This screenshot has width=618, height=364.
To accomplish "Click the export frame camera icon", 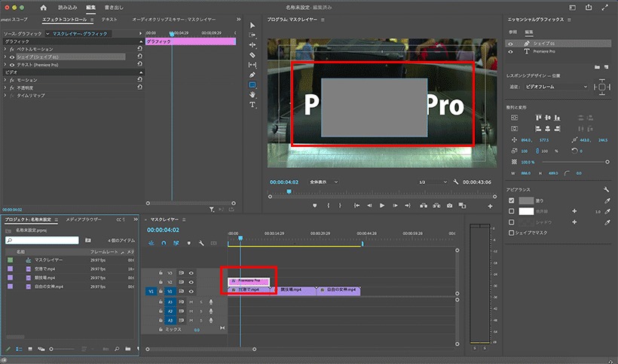I will pos(450,206).
